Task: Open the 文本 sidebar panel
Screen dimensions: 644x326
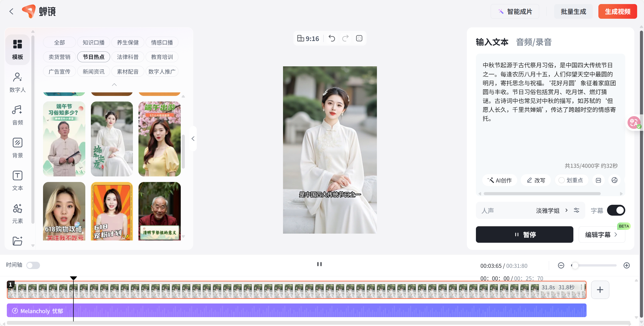Action: click(x=17, y=180)
